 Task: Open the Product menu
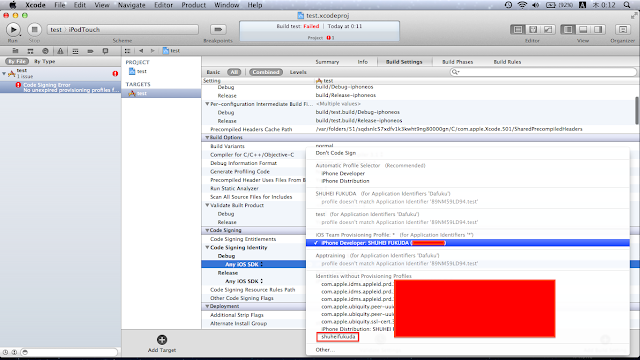pos(193,5)
